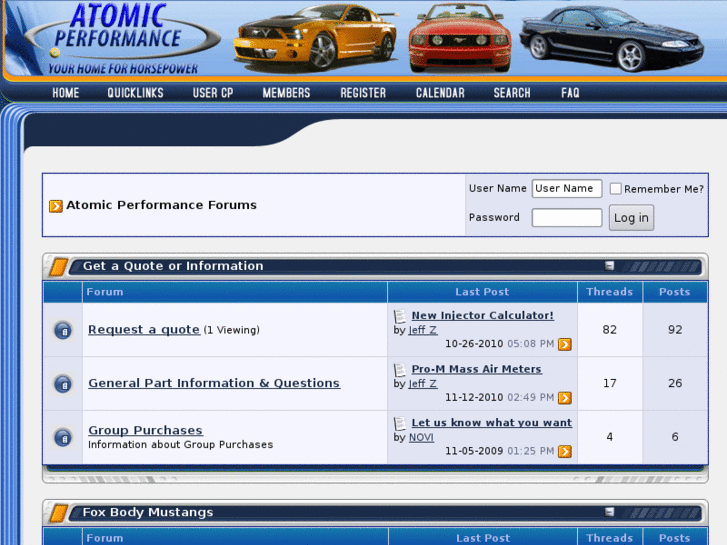The image size is (727, 545).
Task: Click the forum status icon for General Part Information
Action: [x=63, y=384]
